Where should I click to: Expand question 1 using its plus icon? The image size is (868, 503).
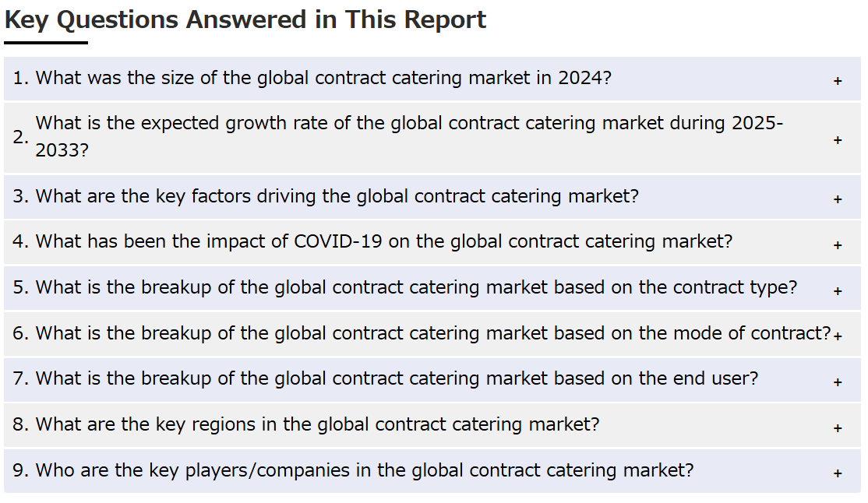point(838,81)
